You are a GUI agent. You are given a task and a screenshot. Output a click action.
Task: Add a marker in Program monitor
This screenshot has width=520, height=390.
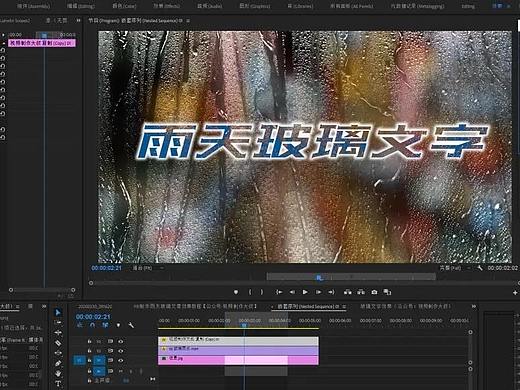point(236,292)
